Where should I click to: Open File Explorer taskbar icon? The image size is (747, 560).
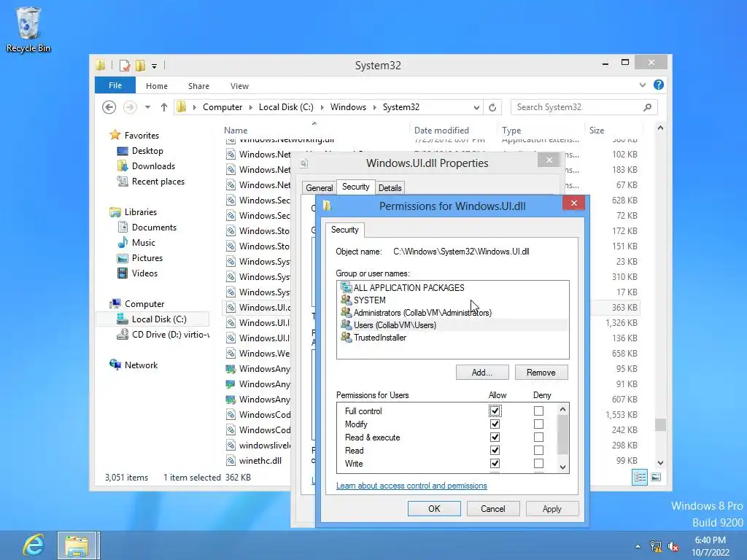[x=78, y=545]
